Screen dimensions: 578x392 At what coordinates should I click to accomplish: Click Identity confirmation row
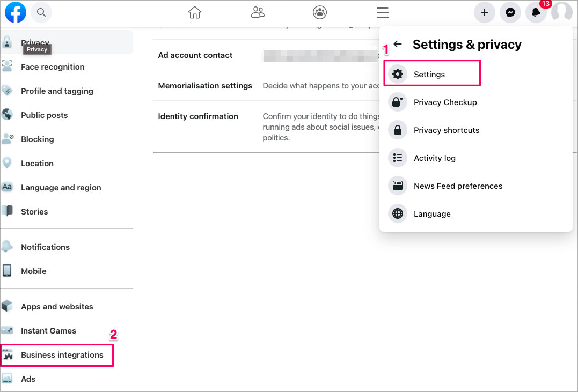click(266, 127)
